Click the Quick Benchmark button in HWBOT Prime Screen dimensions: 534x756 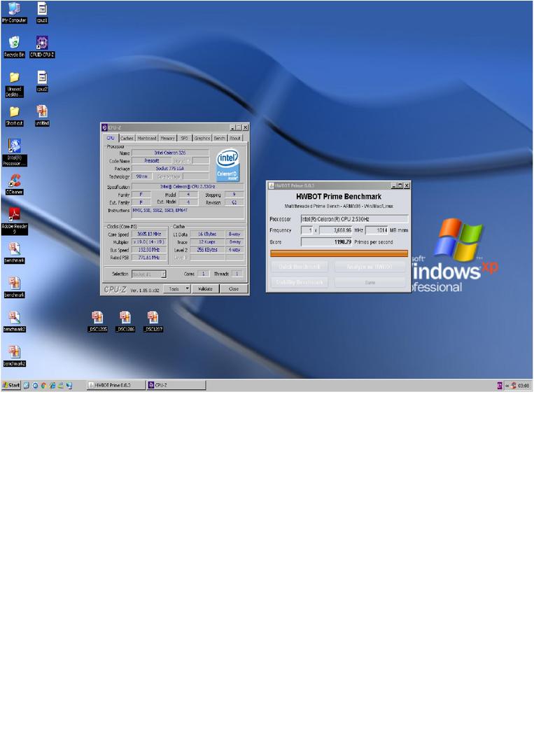point(300,267)
